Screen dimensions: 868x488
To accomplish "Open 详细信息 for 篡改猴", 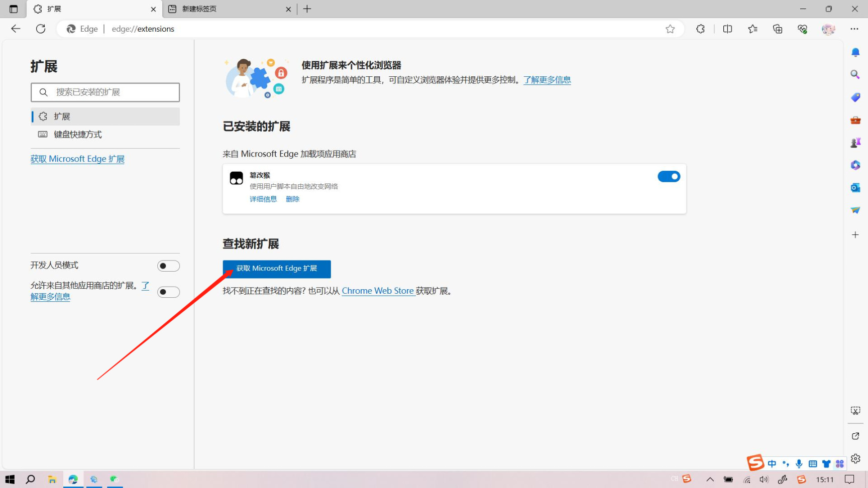I will 263,199.
